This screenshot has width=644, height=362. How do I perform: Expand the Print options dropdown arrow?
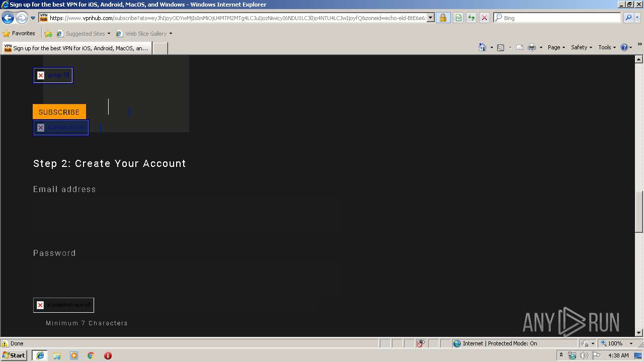(541, 47)
